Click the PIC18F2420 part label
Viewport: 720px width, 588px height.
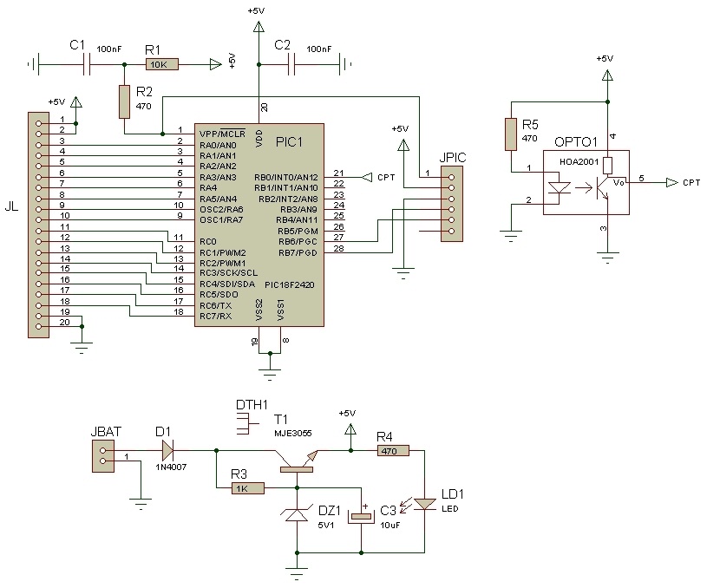coord(290,284)
